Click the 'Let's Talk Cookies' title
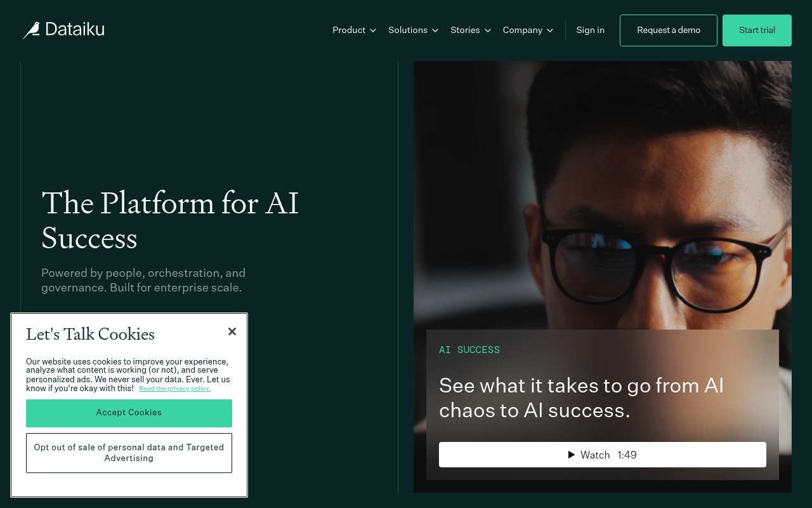Viewport: 812px width, 508px height. 90,334
